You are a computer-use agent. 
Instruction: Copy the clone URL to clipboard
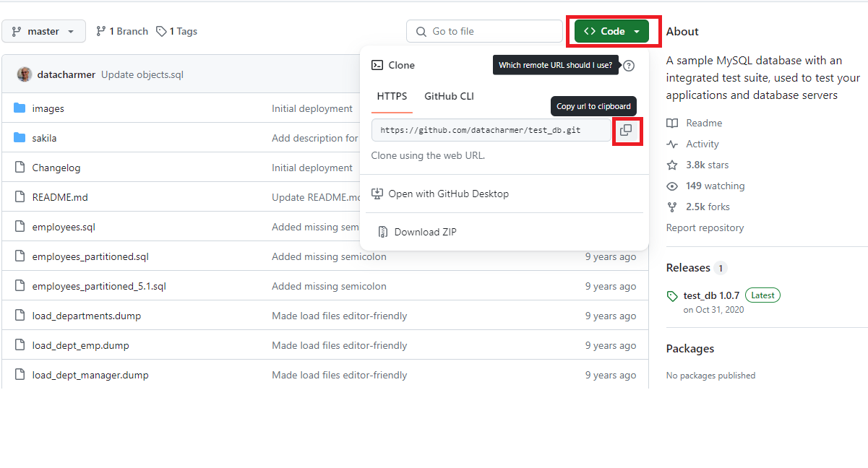(x=626, y=130)
